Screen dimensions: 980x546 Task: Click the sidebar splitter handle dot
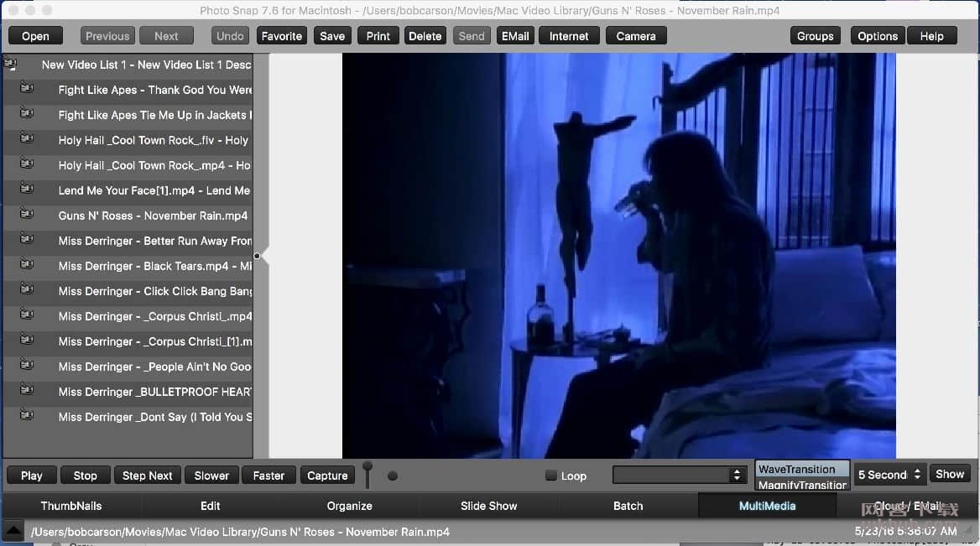[x=257, y=256]
